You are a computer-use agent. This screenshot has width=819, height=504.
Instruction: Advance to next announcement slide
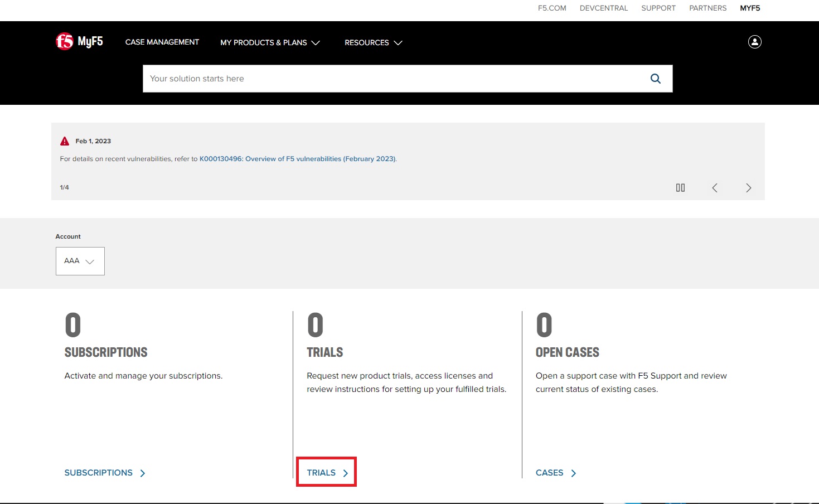pos(748,188)
